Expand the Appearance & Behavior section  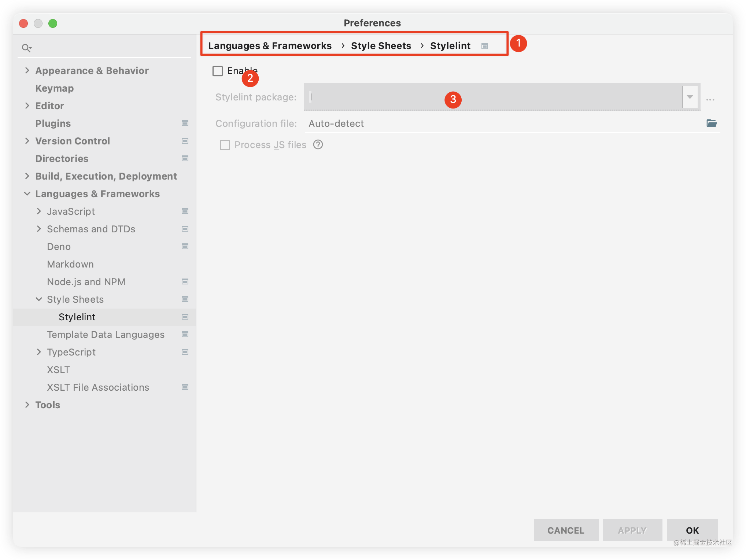coord(27,70)
